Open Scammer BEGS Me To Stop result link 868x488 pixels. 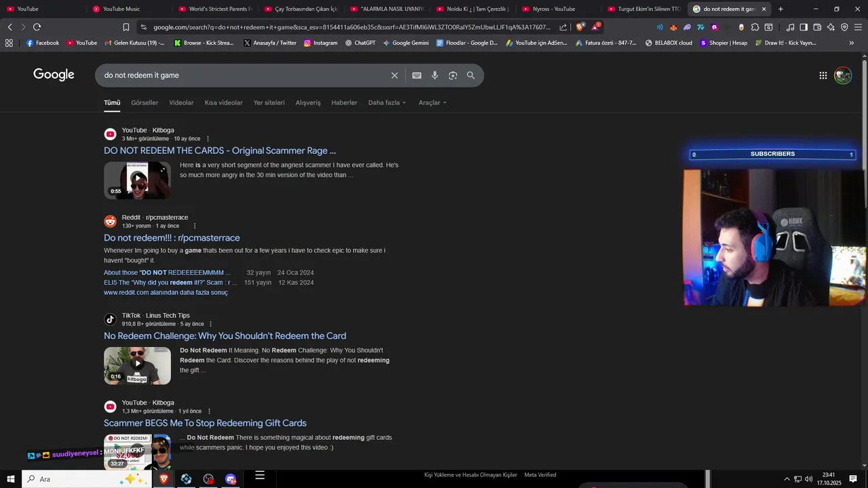205,423
